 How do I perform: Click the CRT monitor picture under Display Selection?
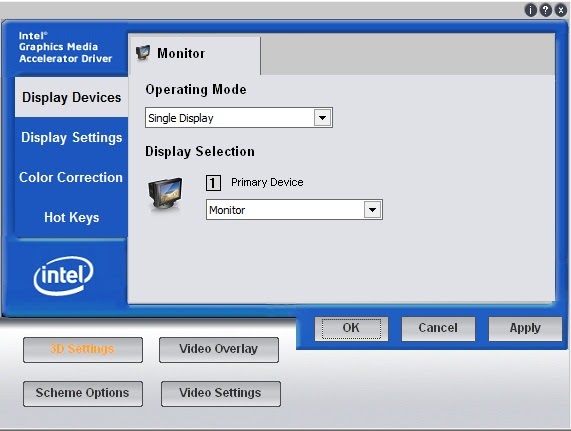click(x=165, y=193)
